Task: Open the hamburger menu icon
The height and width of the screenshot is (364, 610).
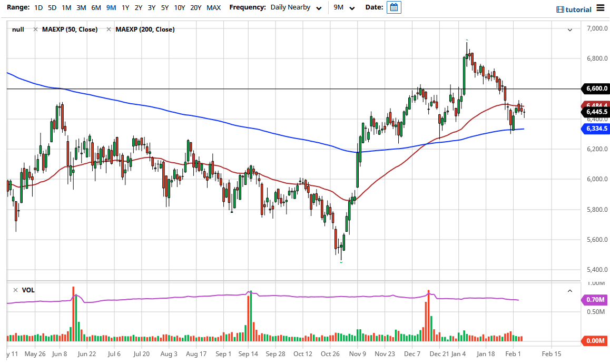Action: [x=601, y=8]
